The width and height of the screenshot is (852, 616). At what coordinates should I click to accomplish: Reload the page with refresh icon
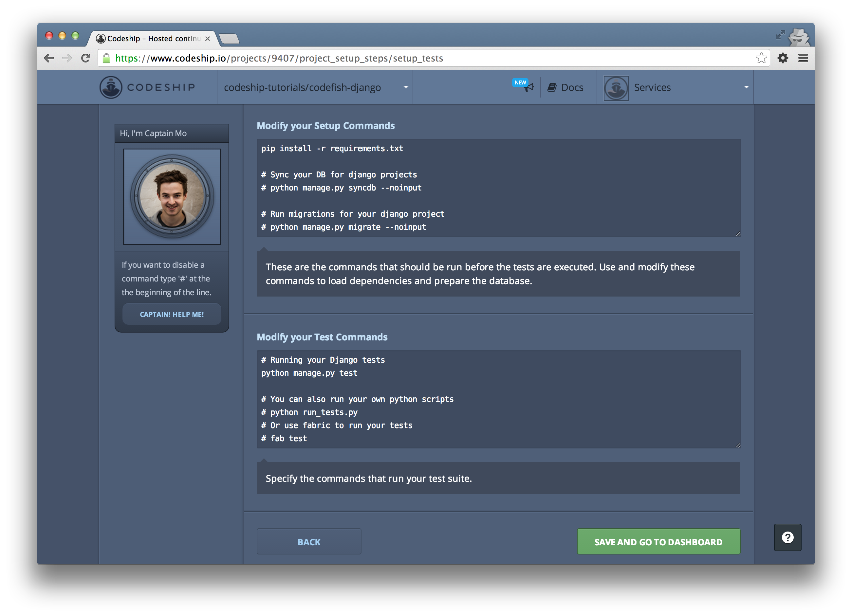(86, 58)
